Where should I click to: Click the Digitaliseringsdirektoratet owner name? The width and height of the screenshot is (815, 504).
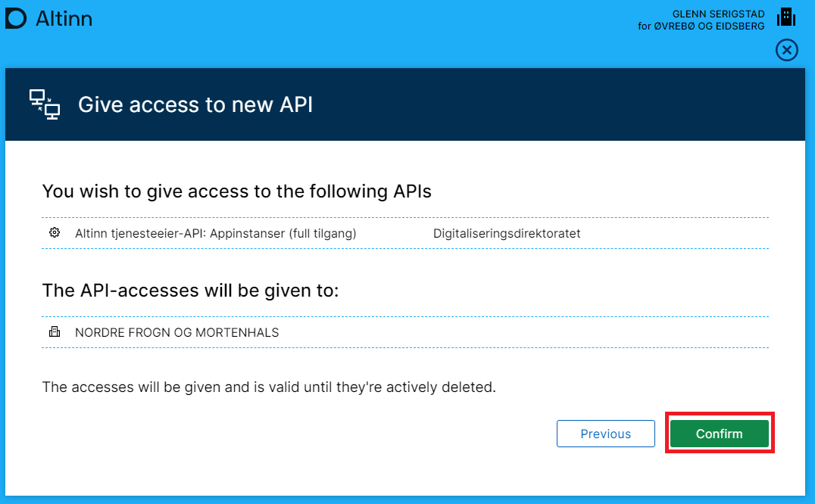pos(506,233)
